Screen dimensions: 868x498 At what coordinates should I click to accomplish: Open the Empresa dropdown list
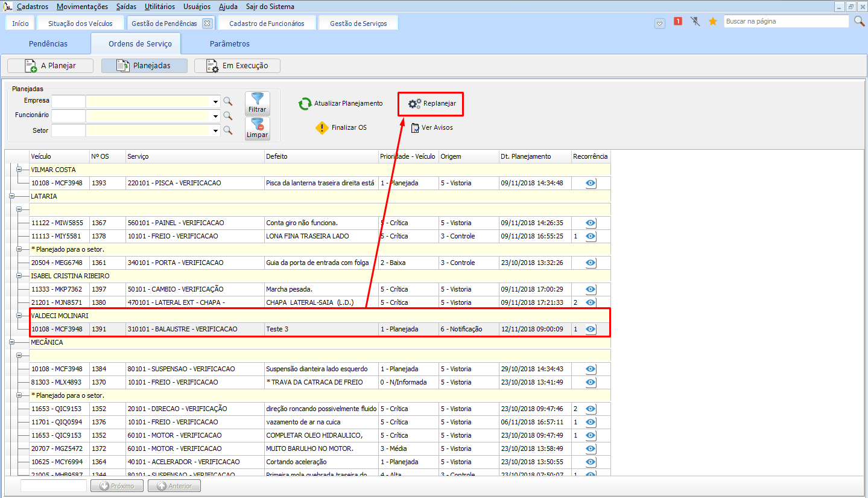(215, 101)
